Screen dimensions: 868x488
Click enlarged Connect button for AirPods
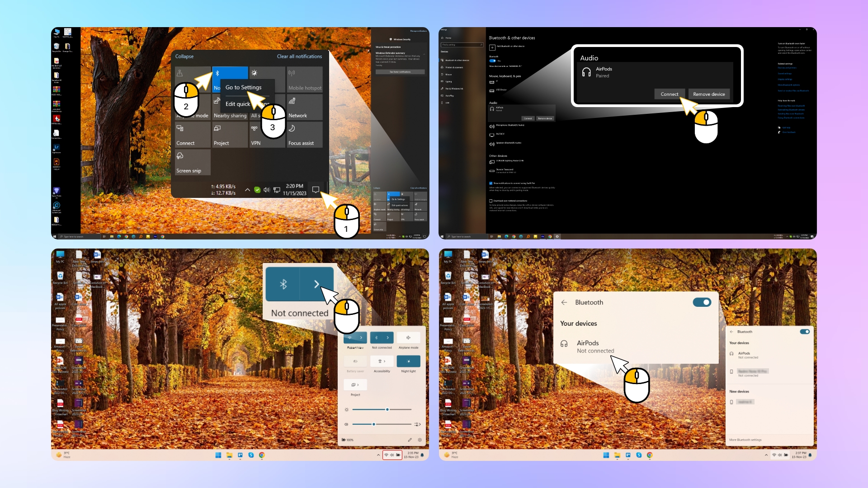[x=670, y=94]
